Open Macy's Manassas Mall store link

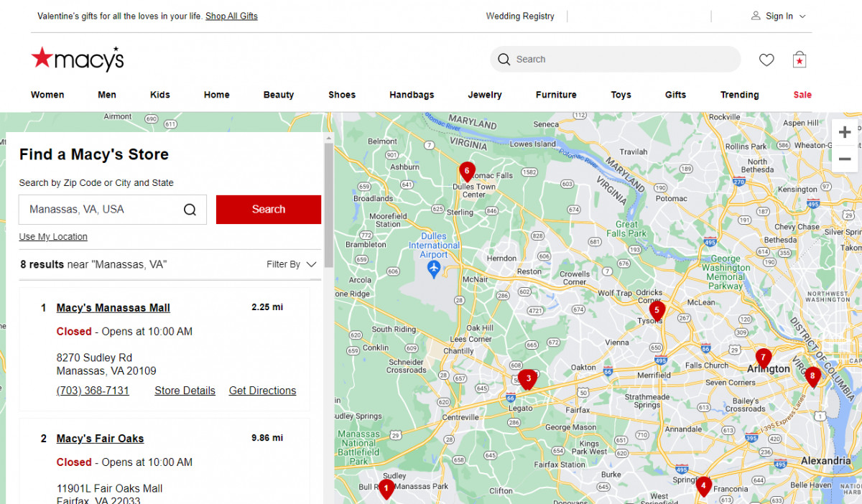113,308
